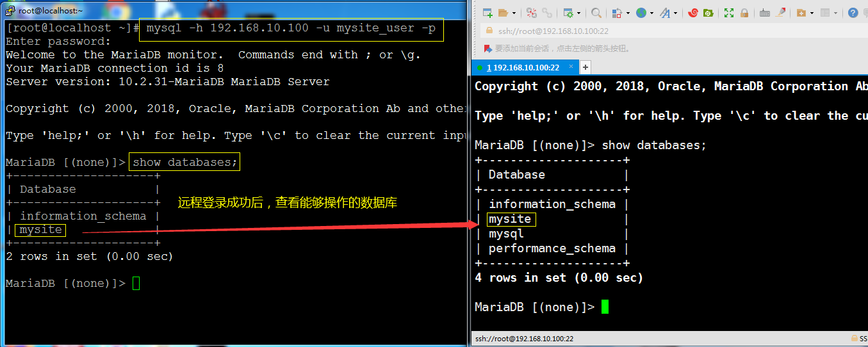The image size is (868, 347).
Task: Click the New Session icon in Xshell toolbar
Action: point(487,13)
